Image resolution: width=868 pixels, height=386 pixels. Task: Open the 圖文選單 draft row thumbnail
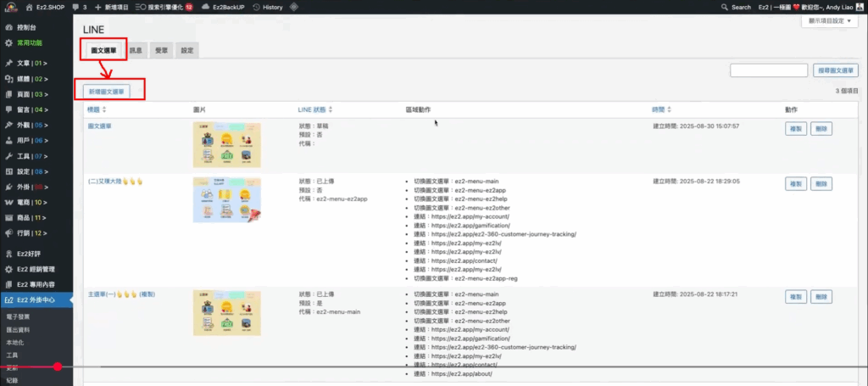(227, 145)
